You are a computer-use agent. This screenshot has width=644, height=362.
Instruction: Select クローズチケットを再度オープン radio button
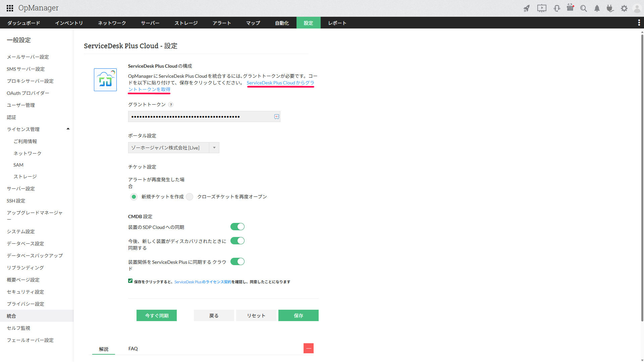(190, 197)
